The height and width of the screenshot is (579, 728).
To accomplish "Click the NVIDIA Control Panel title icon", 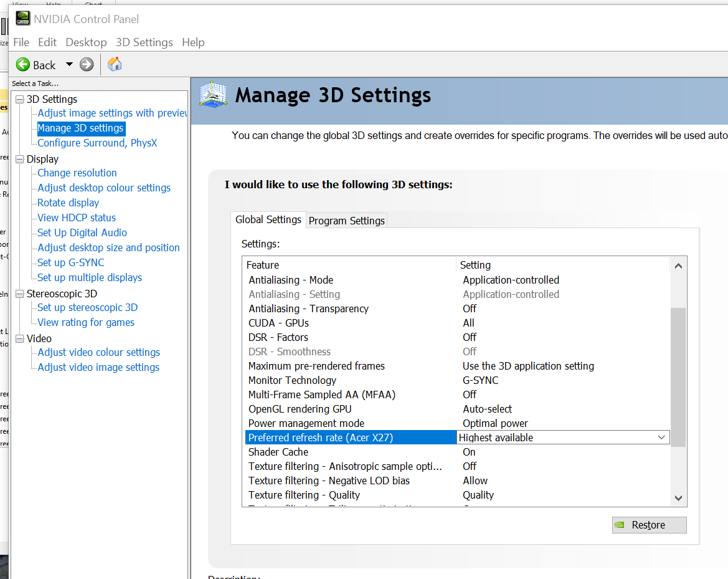I will (23, 18).
